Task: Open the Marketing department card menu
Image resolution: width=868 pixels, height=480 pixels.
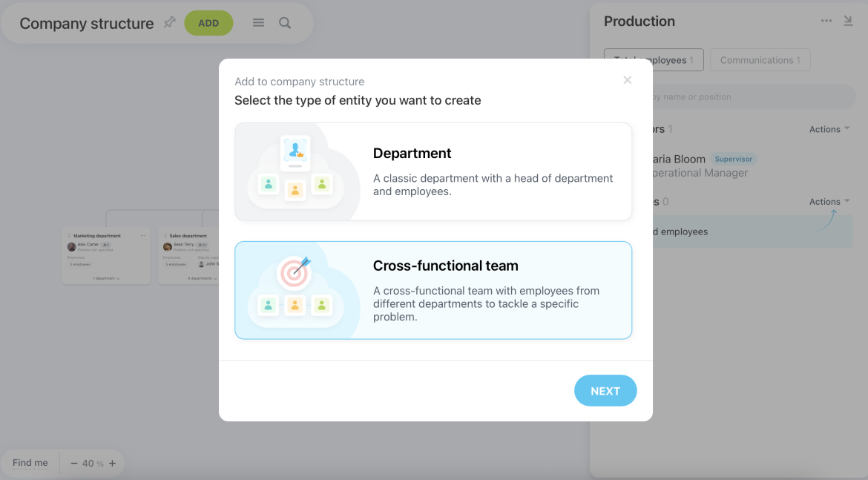Action: (x=142, y=235)
